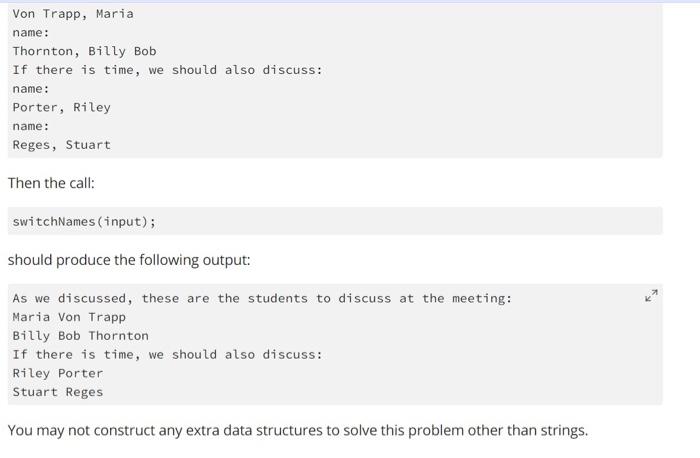Viewport: 700px width, 458px height.
Task: Click the expand icon on output block
Action: [651, 296]
